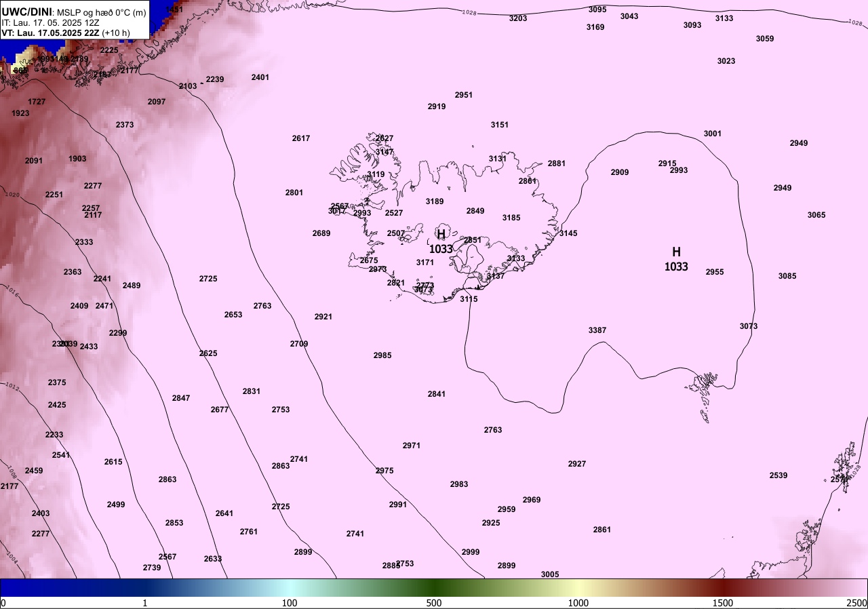
Task: Click the colorbar label 2500
Action: [x=857, y=603]
